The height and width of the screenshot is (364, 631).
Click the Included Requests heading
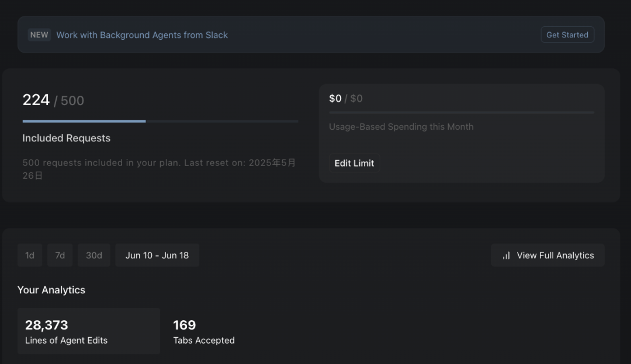pos(67,138)
